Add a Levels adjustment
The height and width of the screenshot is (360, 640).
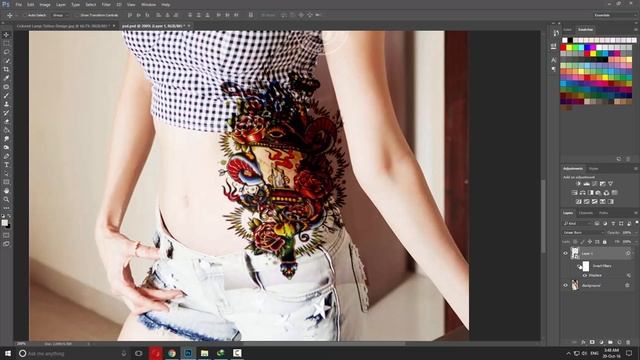tap(587, 184)
